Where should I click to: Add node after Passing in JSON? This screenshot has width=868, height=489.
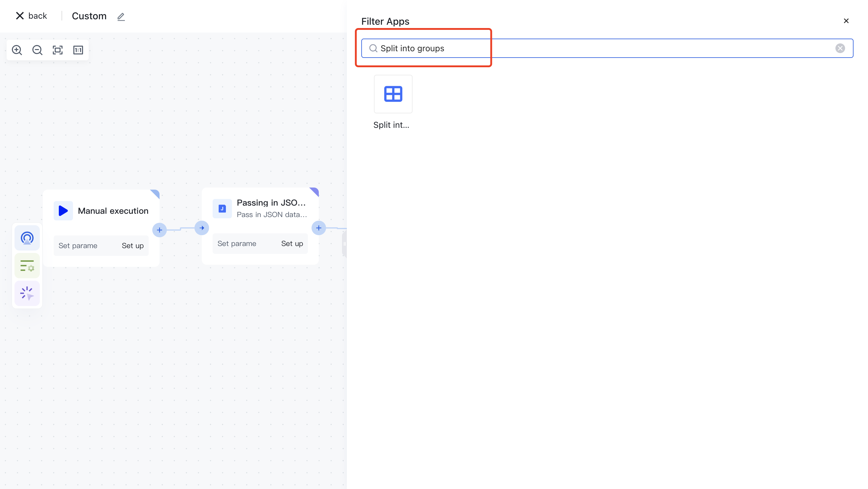tap(318, 228)
